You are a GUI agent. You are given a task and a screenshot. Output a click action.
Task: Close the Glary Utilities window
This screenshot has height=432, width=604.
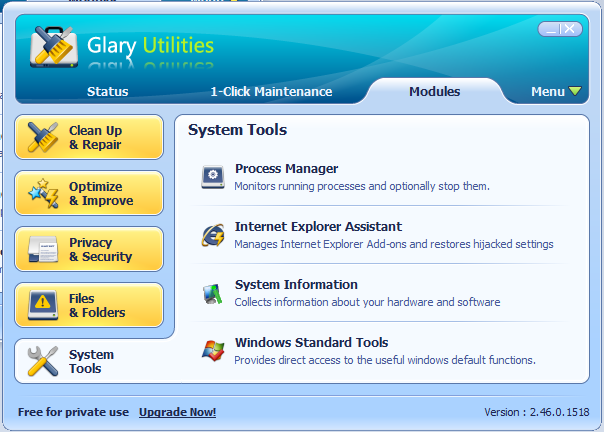click(x=569, y=29)
